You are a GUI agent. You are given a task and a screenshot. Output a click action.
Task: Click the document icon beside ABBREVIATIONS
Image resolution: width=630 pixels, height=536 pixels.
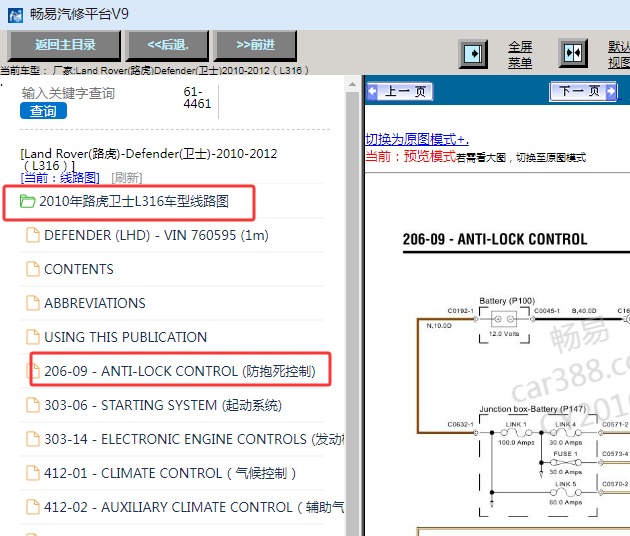33,303
